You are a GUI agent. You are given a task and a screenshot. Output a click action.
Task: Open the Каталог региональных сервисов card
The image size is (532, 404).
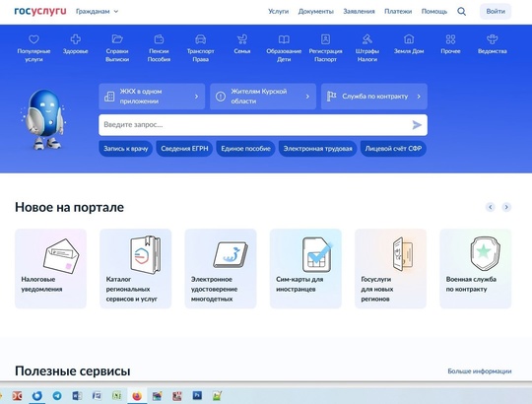coord(136,268)
